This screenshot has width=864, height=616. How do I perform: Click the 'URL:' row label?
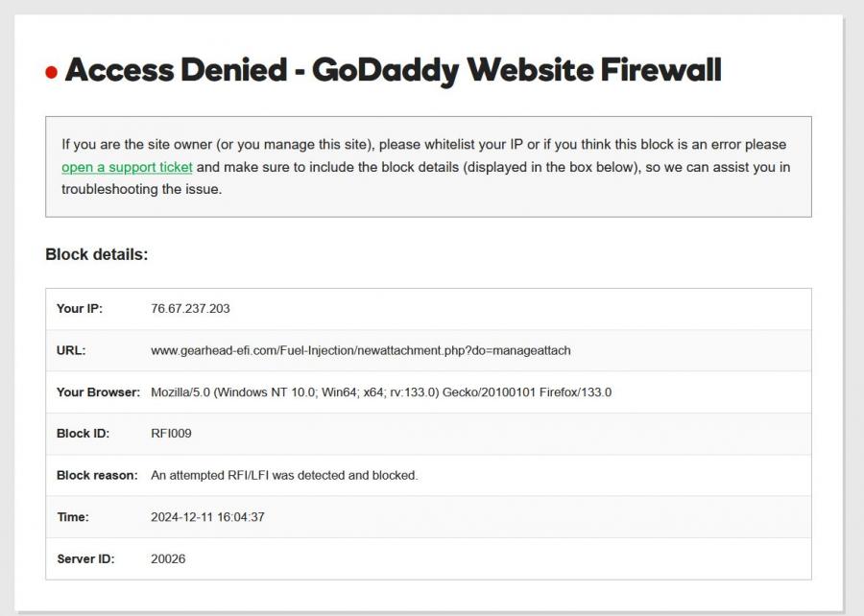[71, 350]
